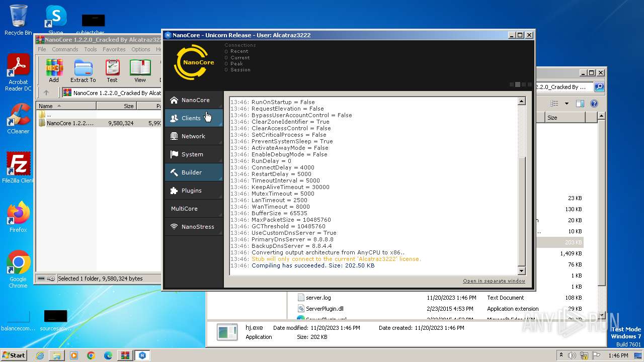The height and width of the screenshot is (362, 644).
Task: Open the CCleaner desktop shortcut
Action: (18, 119)
